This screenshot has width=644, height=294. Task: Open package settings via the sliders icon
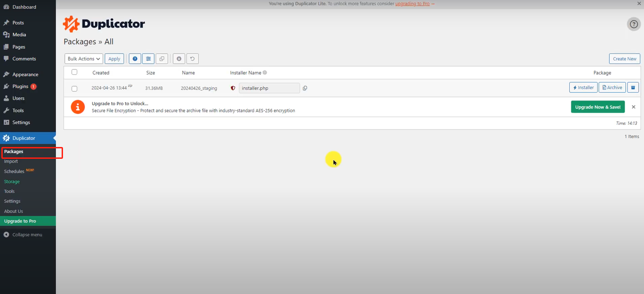point(148,59)
